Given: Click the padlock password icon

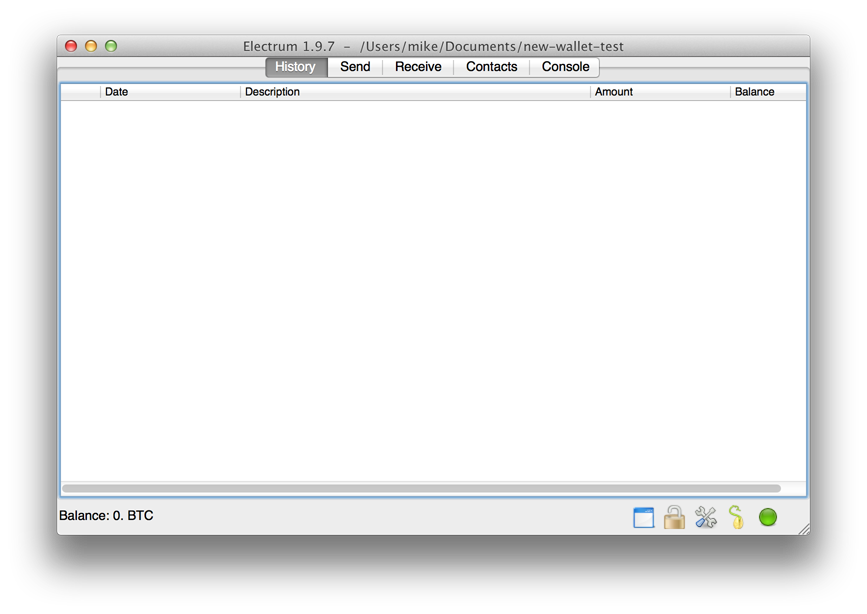Looking at the screenshot, I should click(x=674, y=517).
